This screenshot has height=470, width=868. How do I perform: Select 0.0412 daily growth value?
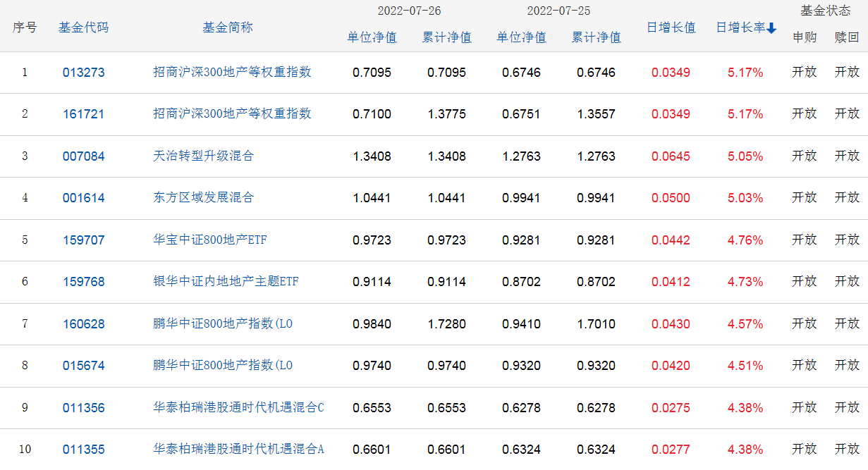671,282
